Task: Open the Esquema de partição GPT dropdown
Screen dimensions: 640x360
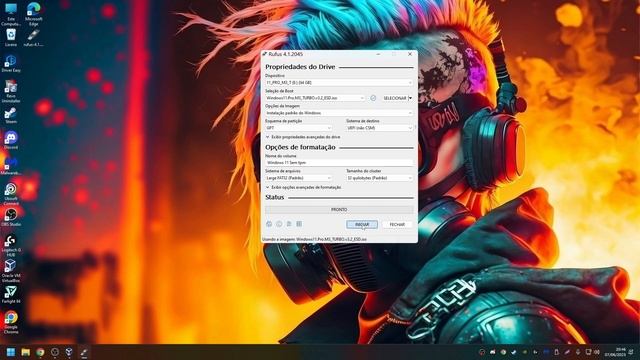Action: pos(298,128)
